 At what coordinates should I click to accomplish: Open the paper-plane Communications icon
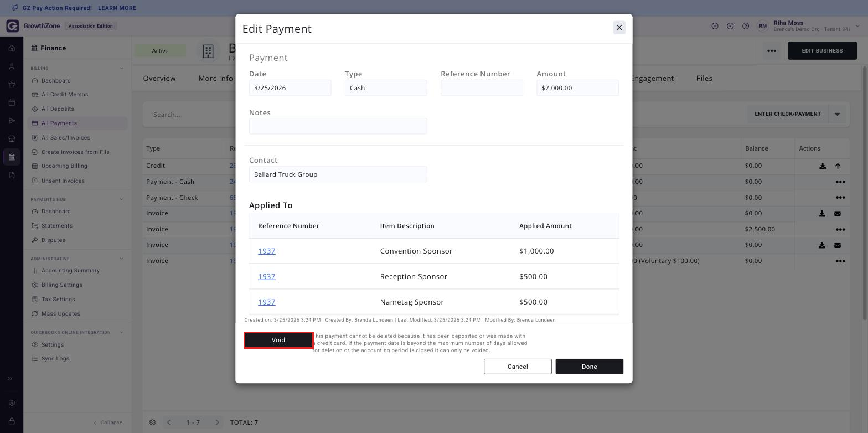click(12, 121)
